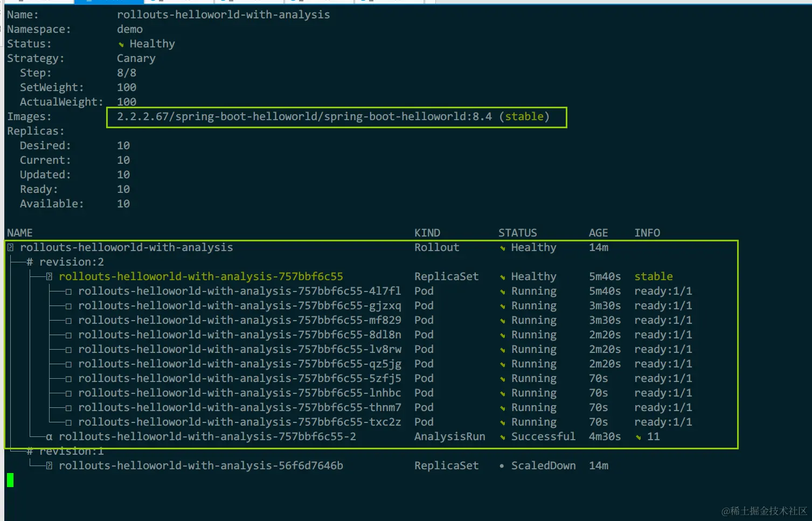The height and width of the screenshot is (521, 812).
Task: Select the pod ending in qz5jg
Action: click(x=240, y=364)
